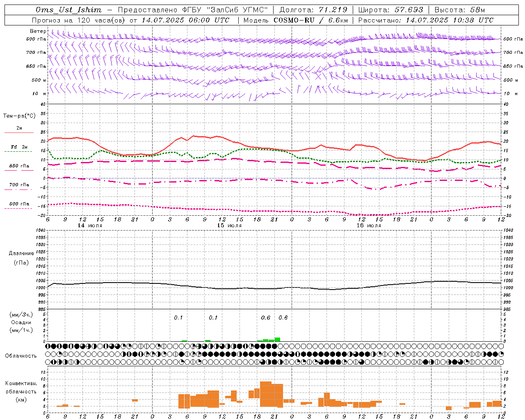This screenshot has height=420, width=525.
Task: Click the (км) unit under convective cloud label
Action: pos(21,399)
